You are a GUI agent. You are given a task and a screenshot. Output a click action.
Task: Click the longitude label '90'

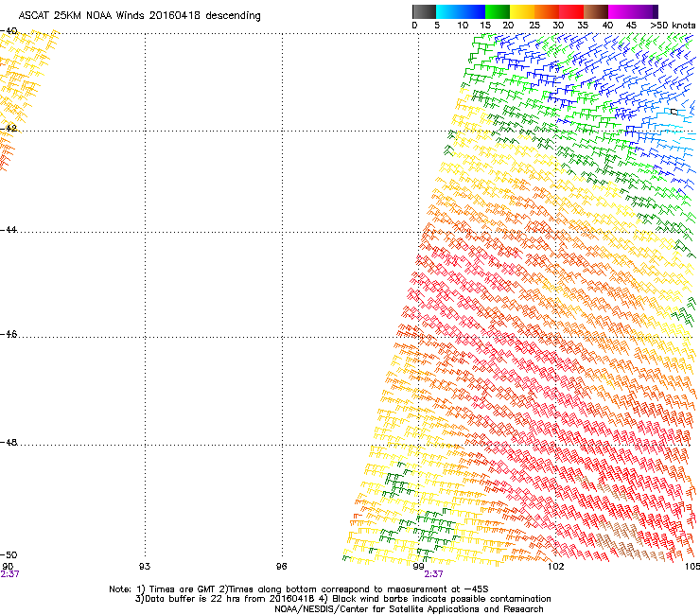tap(8, 567)
